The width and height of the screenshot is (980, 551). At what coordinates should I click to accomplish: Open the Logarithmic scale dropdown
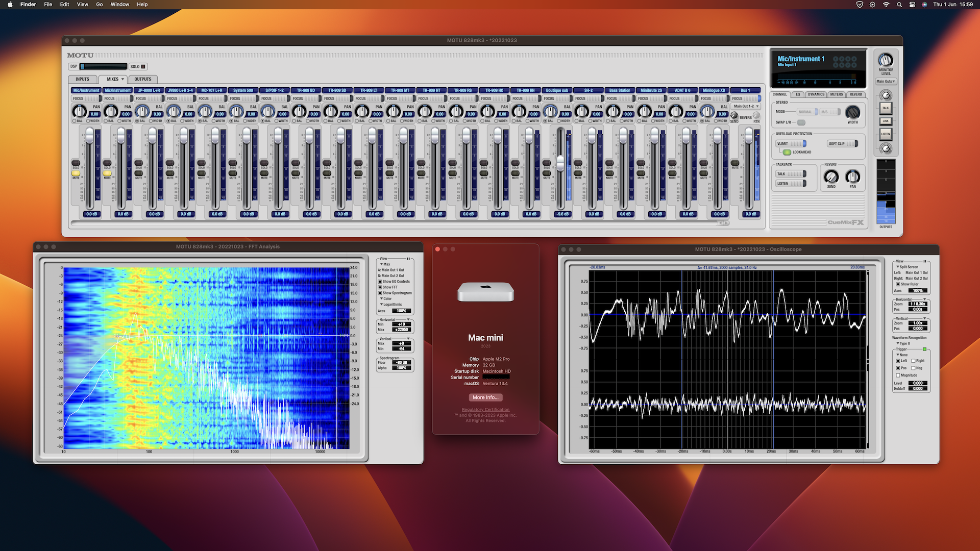coord(390,305)
